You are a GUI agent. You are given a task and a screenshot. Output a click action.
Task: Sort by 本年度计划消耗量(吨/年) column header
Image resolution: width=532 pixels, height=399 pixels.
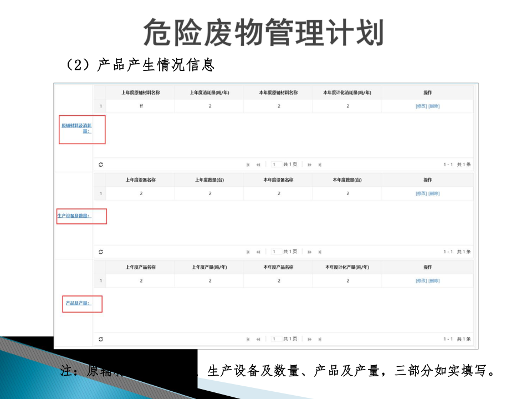(347, 93)
